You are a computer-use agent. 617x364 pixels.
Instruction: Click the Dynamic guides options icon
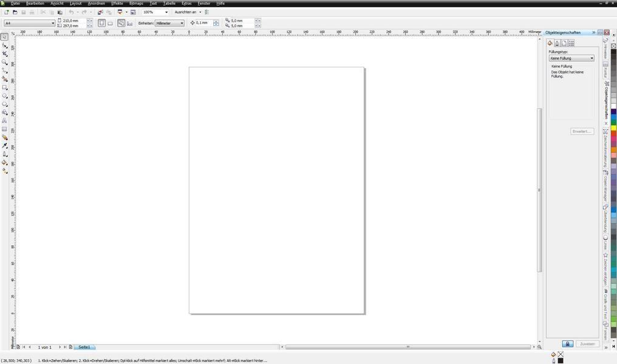[207, 12]
